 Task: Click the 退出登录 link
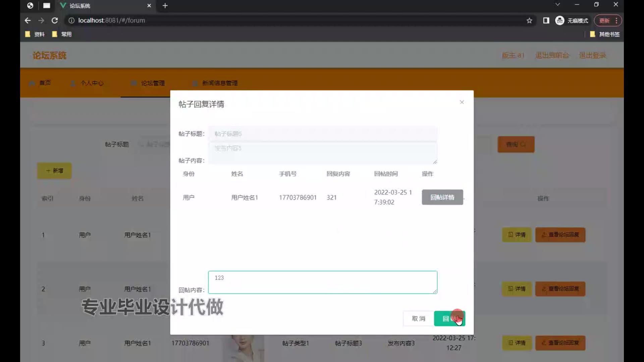(x=592, y=55)
